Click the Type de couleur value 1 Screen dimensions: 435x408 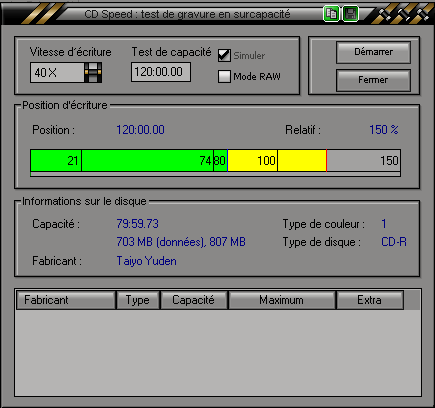coord(384,224)
